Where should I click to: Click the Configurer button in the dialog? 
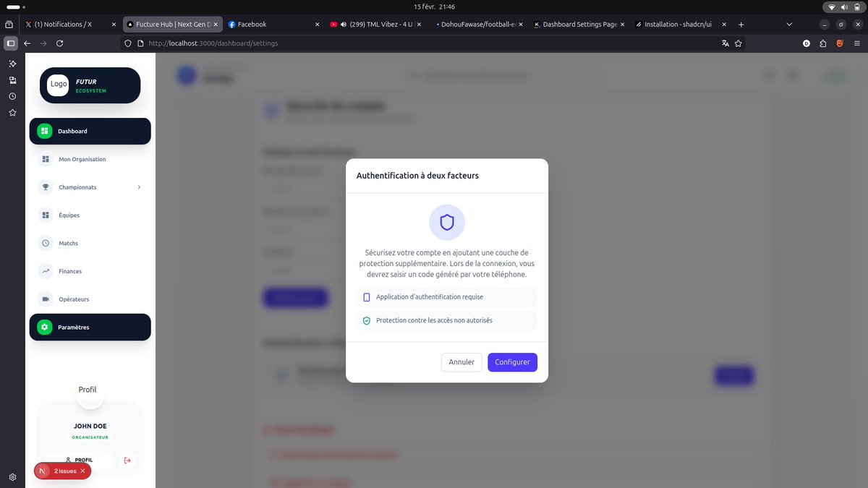(x=512, y=362)
